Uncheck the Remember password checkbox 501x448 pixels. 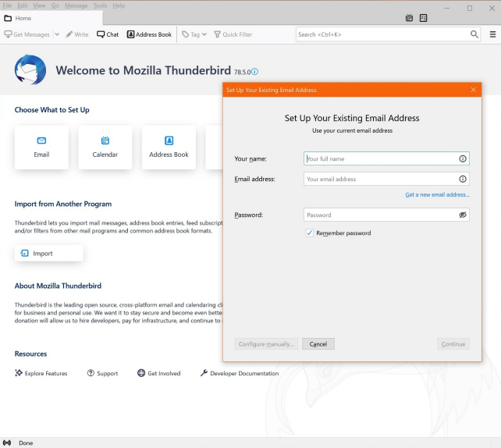(309, 233)
